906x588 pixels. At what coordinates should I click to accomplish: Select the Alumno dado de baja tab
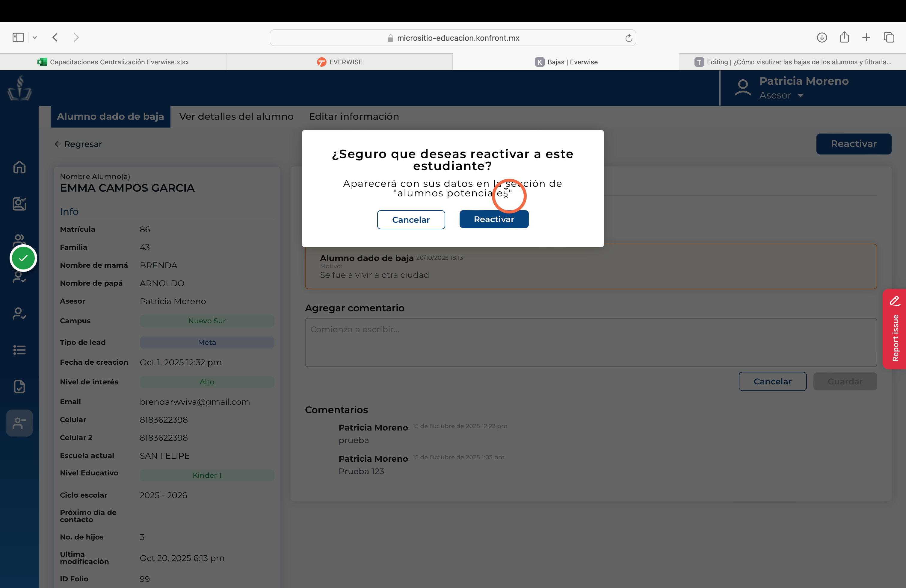coord(110,116)
